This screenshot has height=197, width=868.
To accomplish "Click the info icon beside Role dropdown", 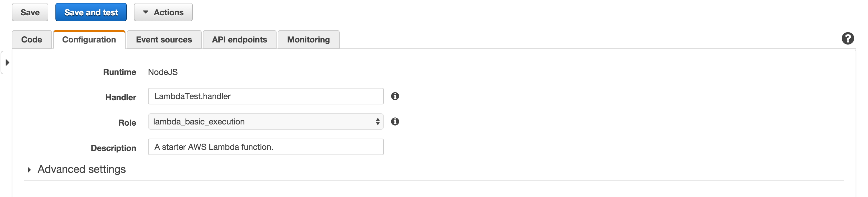I will pos(395,122).
